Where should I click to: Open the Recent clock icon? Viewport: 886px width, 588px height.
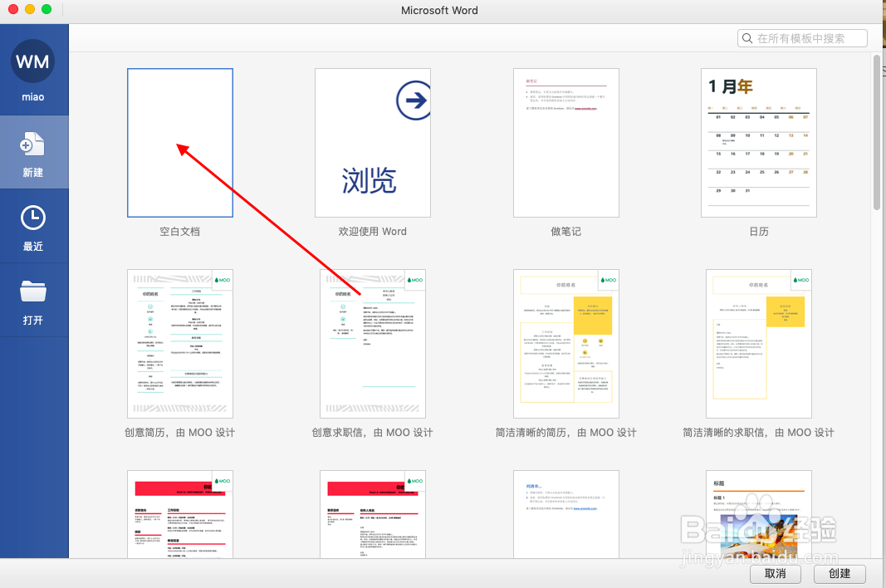[32, 218]
